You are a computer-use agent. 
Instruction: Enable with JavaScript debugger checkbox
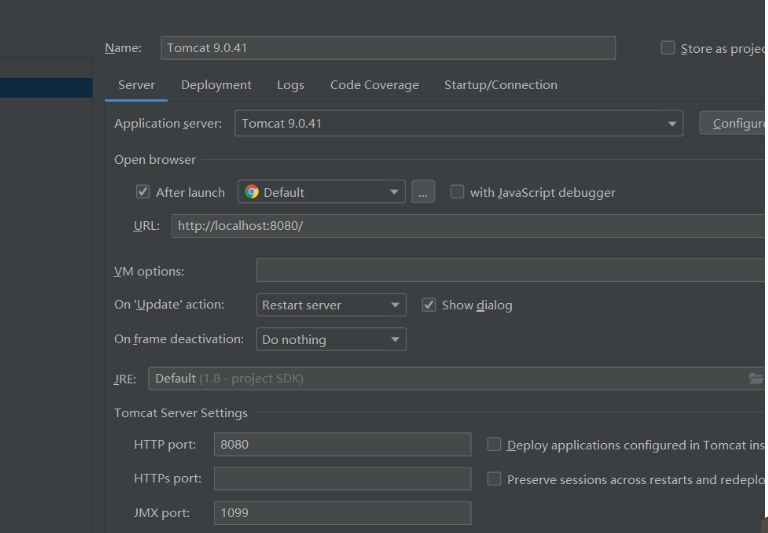457,192
